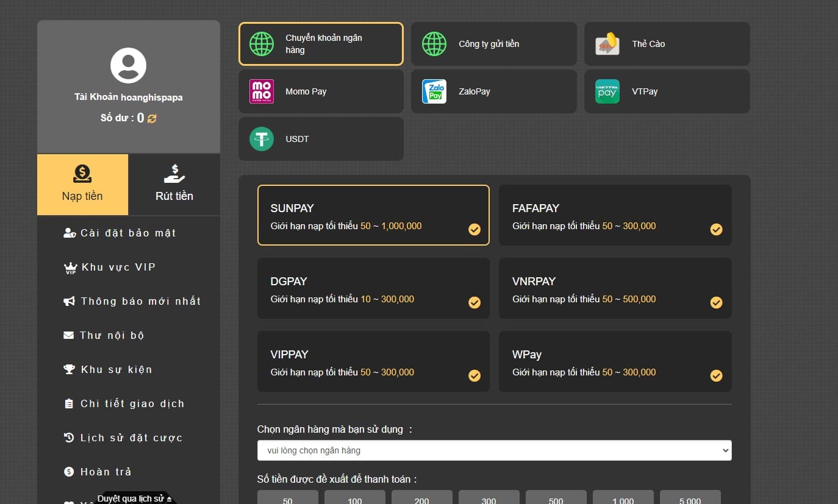Choose the Thẻ Cào payment method
This screenshot has width=838, height=504.
tap(667, 44)
